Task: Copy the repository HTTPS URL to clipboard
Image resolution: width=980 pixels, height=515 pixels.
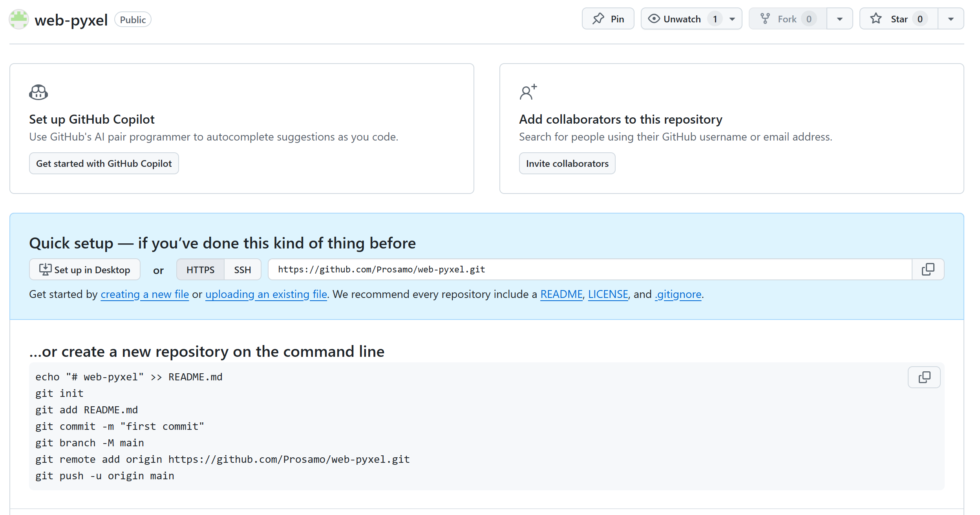Action: pos(928,269)
